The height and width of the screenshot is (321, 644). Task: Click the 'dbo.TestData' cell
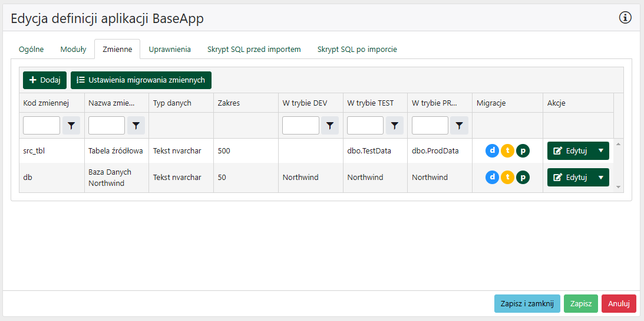point(375,150)
